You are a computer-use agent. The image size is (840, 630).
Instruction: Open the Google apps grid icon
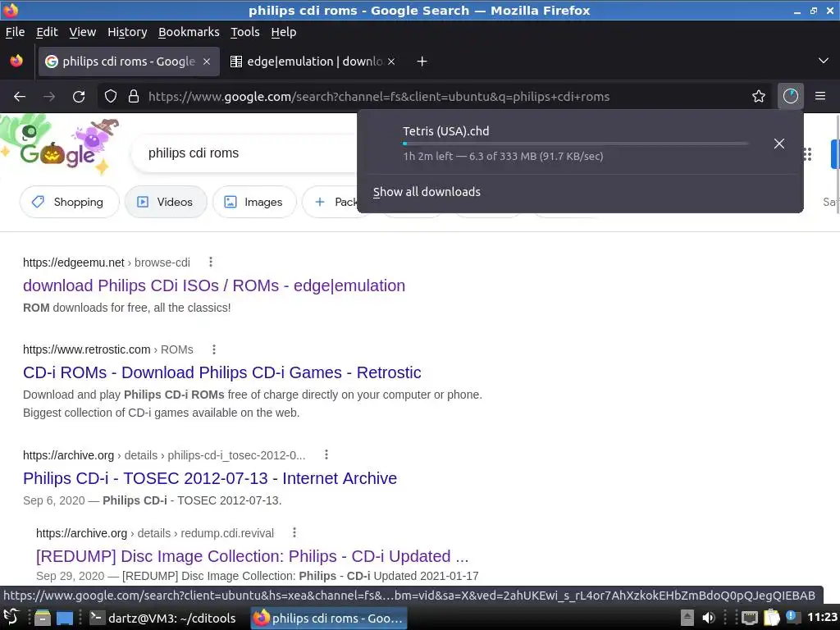[x=807, y=154]
